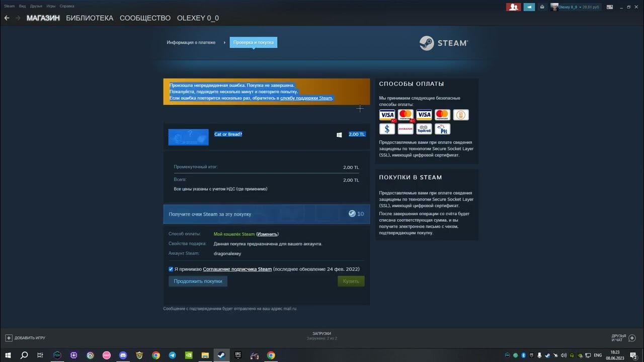Viewport: 644px width, 362px height.
Task: Open the OLEXEY 0_0 profile tab
Action: coord(198,18)
